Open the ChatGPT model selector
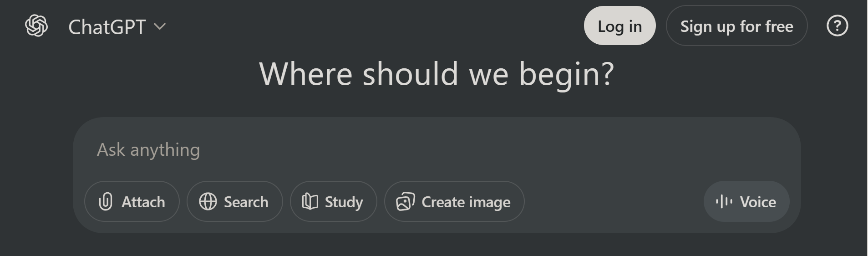This screenshot has width=868, height=256. click(x=107, y=27)
